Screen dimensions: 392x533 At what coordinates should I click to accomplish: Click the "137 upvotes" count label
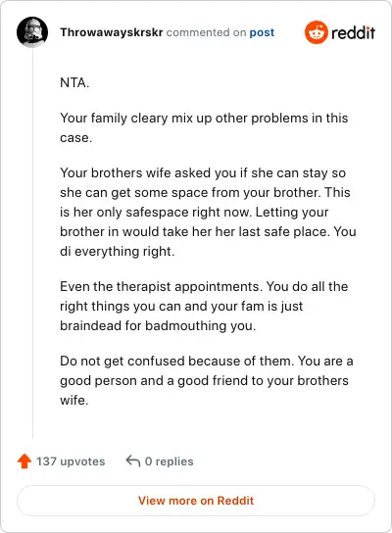71,461
